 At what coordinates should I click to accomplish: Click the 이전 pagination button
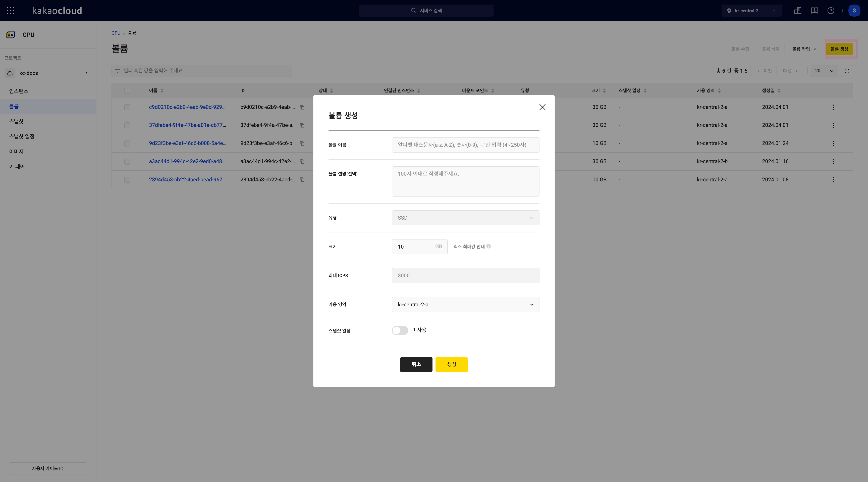click(765, 71)
